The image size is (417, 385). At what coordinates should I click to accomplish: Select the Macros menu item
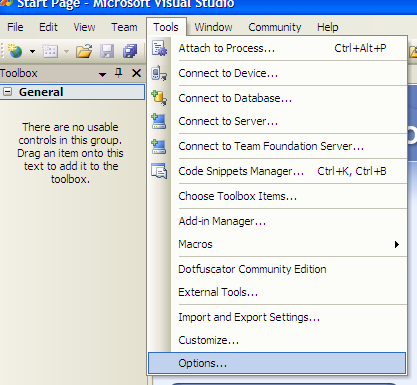(277, 244)
